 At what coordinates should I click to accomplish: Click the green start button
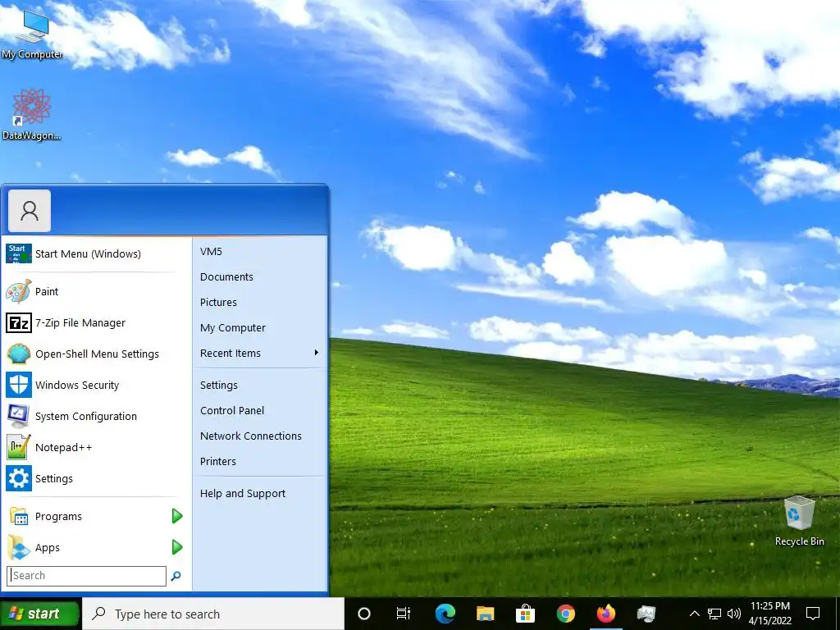point(39,614)
